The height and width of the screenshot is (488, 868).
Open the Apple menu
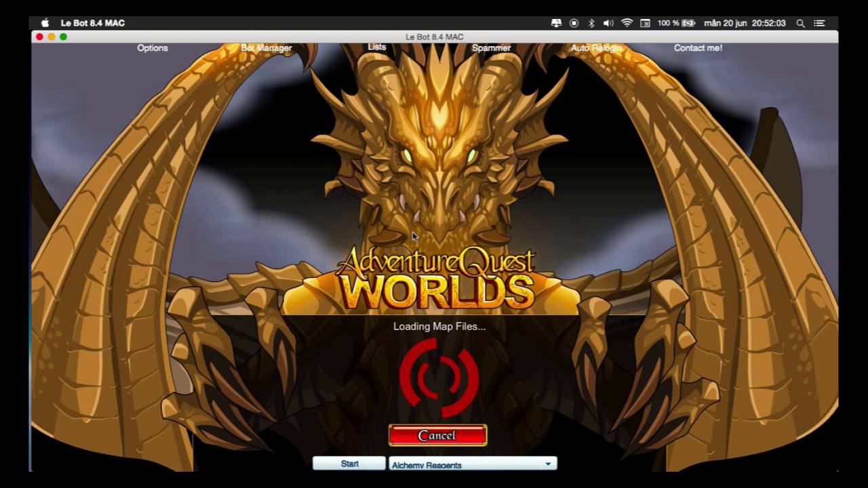(x=45, y=23)
